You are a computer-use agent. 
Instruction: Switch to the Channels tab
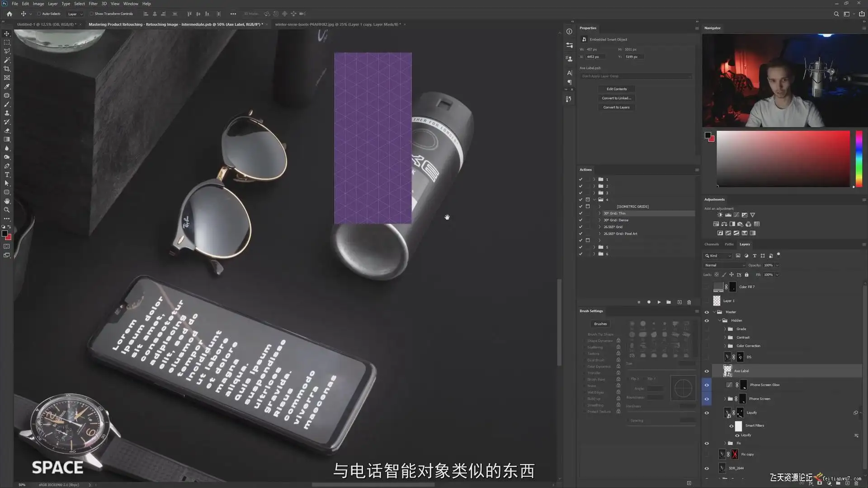[711, 244]
